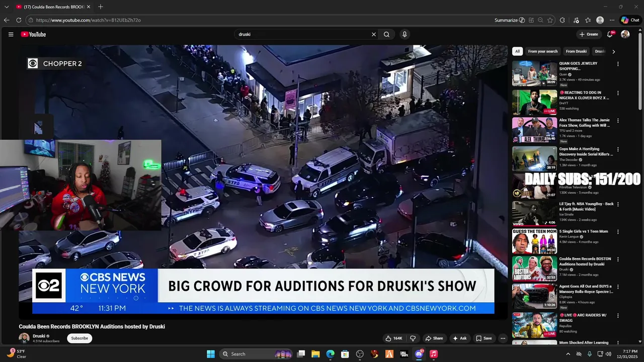
Task: Open options for Alex Thomas video
Action: pos(618,121)
